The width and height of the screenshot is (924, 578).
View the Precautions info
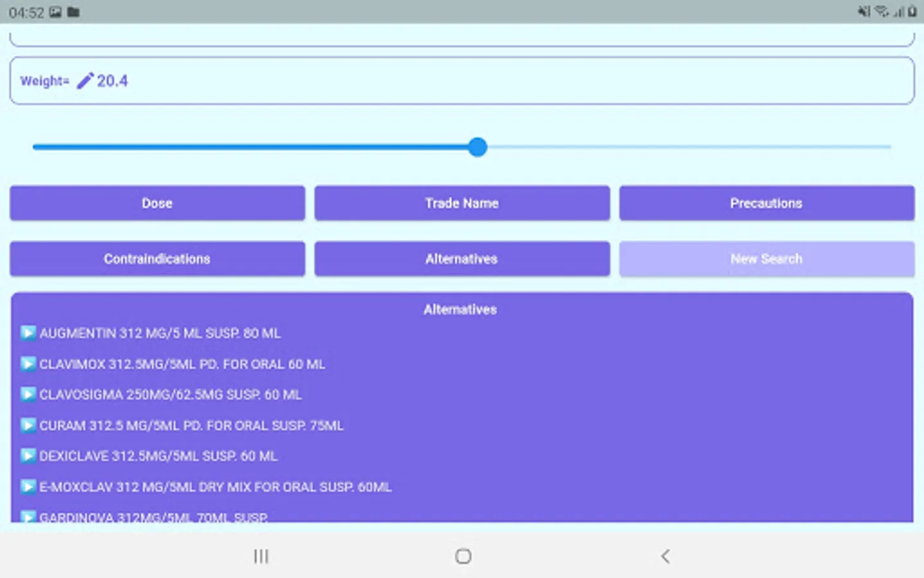767,203
